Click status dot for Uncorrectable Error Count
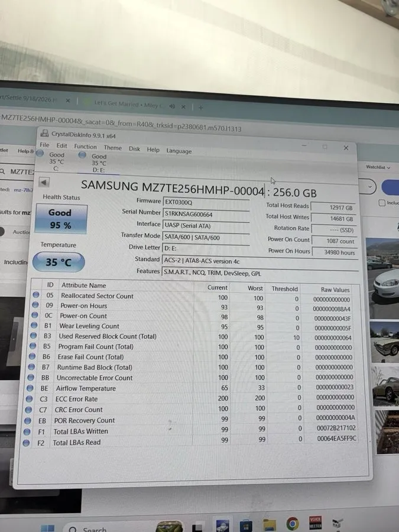This screenshot has width=399, height=532. pos(31,377)
